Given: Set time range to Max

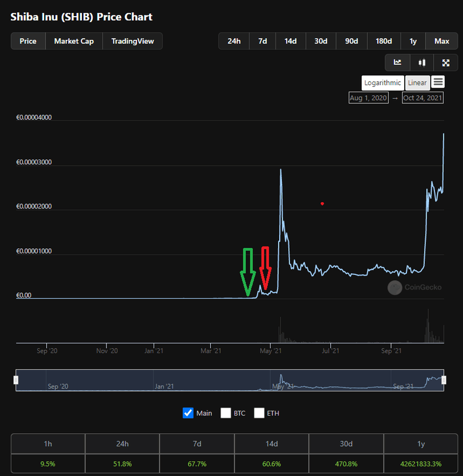Looking at the screenshot, I should 442,41.
